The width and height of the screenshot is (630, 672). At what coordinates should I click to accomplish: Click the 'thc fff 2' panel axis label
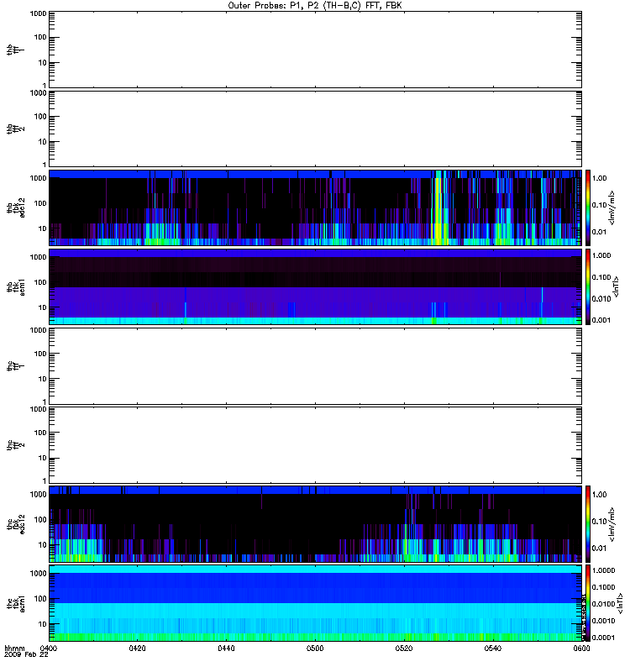[16, 445]
